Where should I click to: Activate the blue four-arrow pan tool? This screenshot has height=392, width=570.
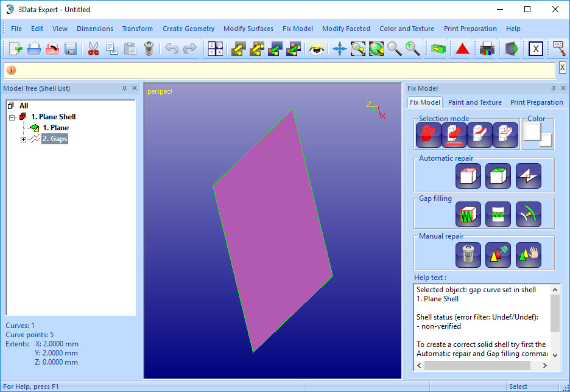[x=340, y=48]
